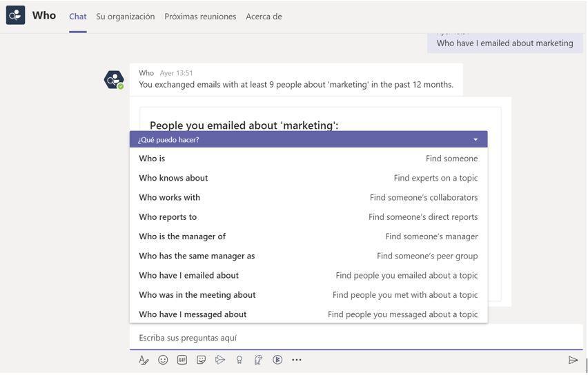Select 'Who have I emailed about' command
This screenshot has height=375, width=588.
(308, 275)
